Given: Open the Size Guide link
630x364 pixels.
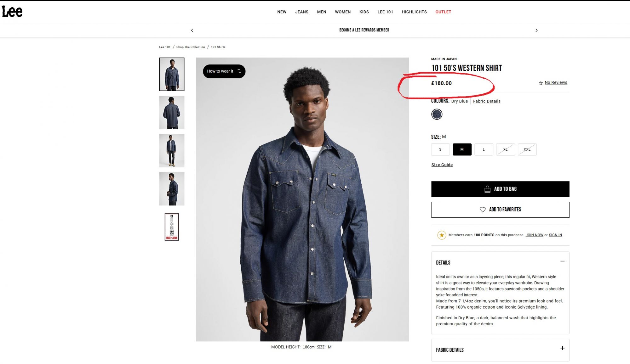Looking at the screenshot, I should (442, 165).
